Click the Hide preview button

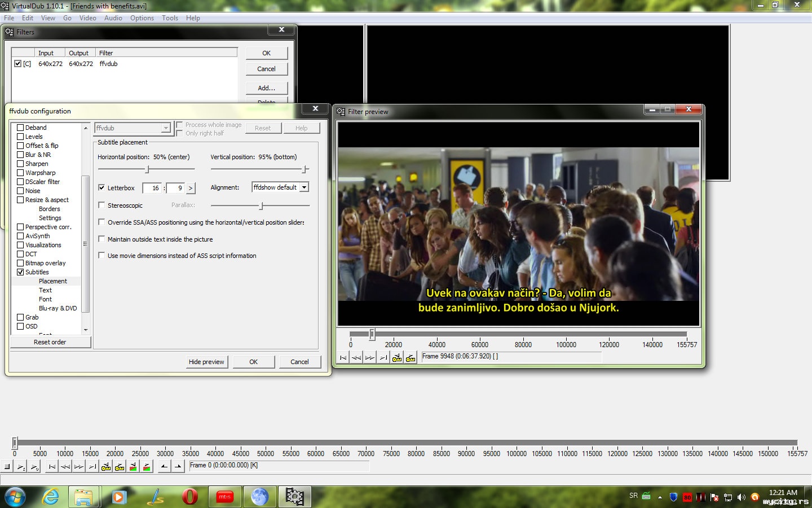click(206, 362)
